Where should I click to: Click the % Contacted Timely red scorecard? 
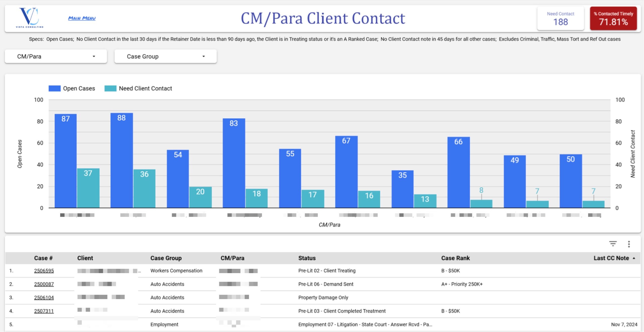coord(613,18)
